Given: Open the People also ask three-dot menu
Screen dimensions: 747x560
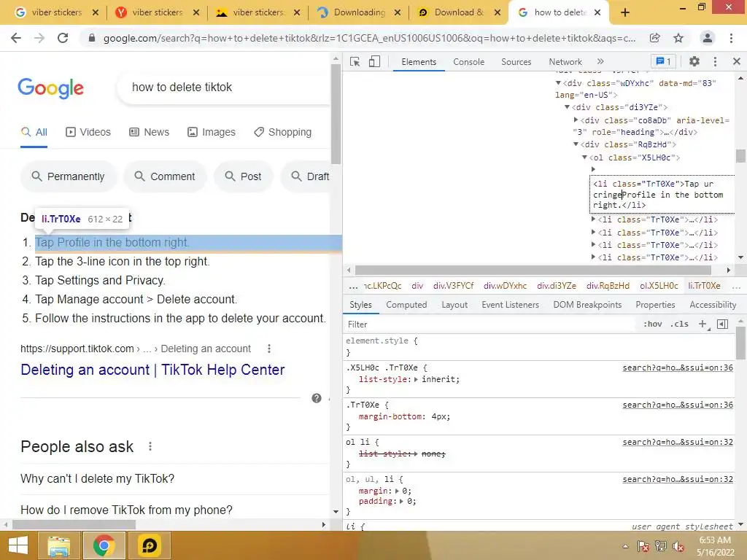Looking at the screenshot, I should [150, 447].
